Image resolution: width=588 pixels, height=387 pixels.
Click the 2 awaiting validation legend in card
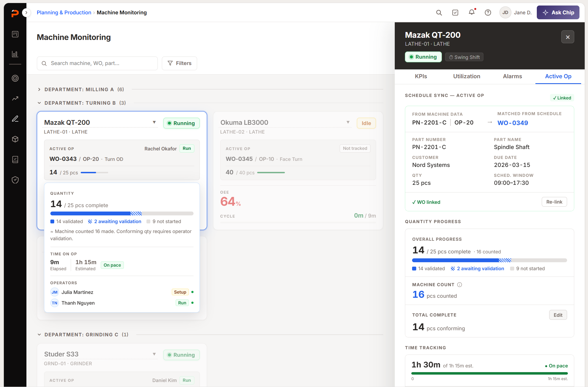[115, 221]
